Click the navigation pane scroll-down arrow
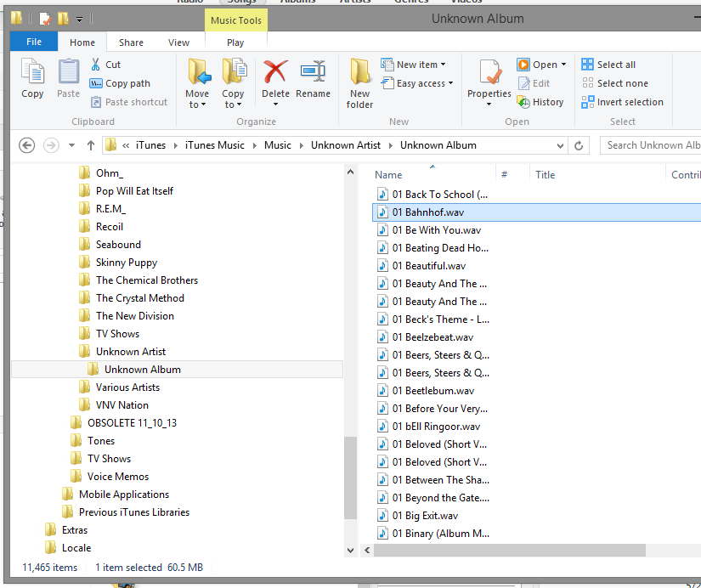 coord(350,551)
